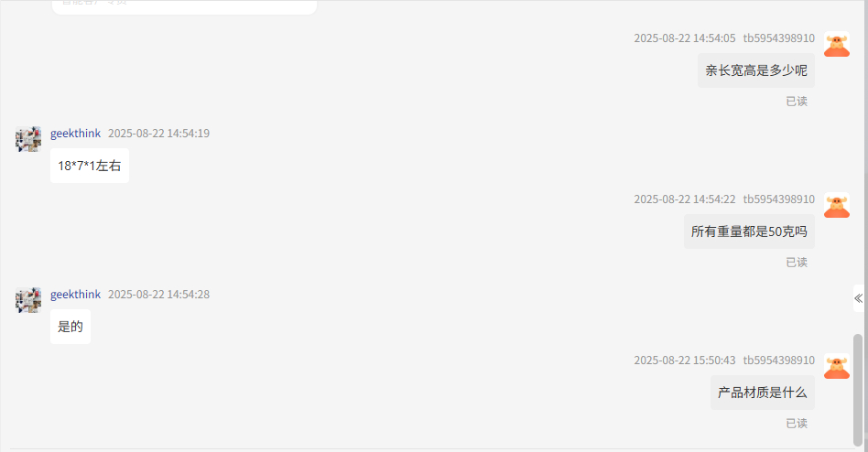Image resolution: width=868 pixels, height=452 pixels.
Task: Click tb5954398910 username at 14:54:05
Action: pos(779,38)
